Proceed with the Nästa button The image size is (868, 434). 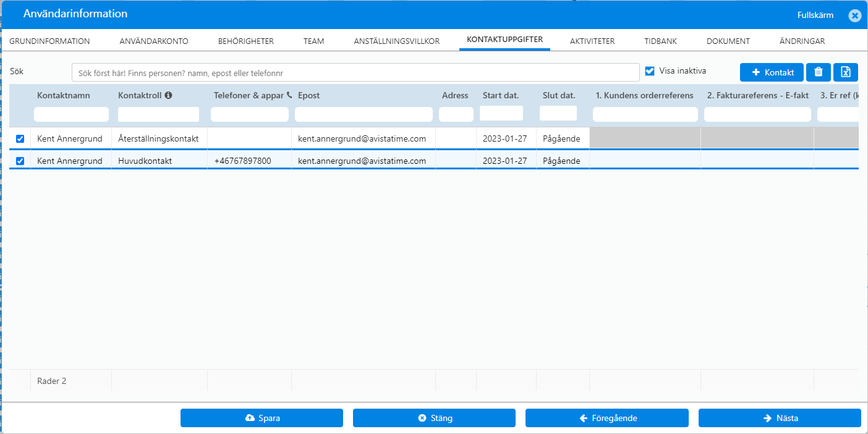[780, 418]
